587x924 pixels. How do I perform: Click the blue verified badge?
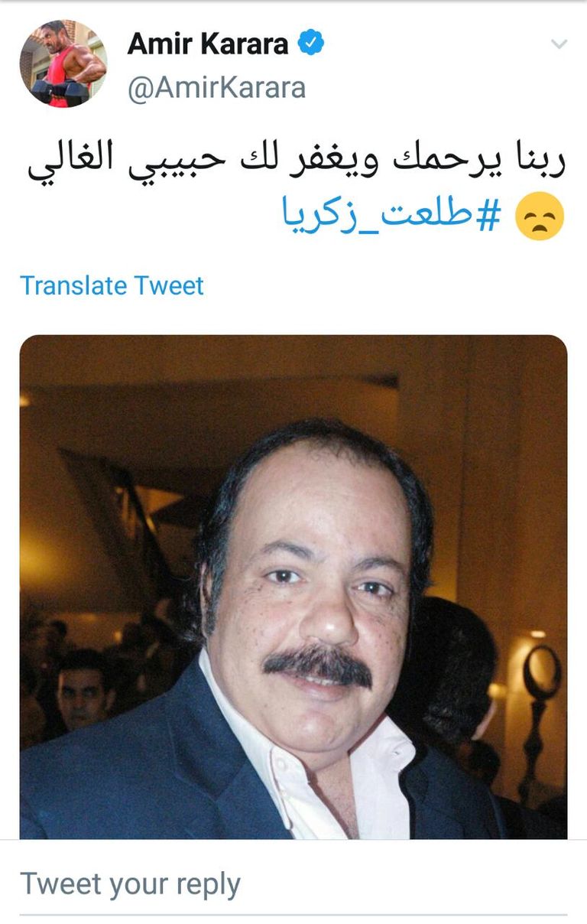(310, 44)
